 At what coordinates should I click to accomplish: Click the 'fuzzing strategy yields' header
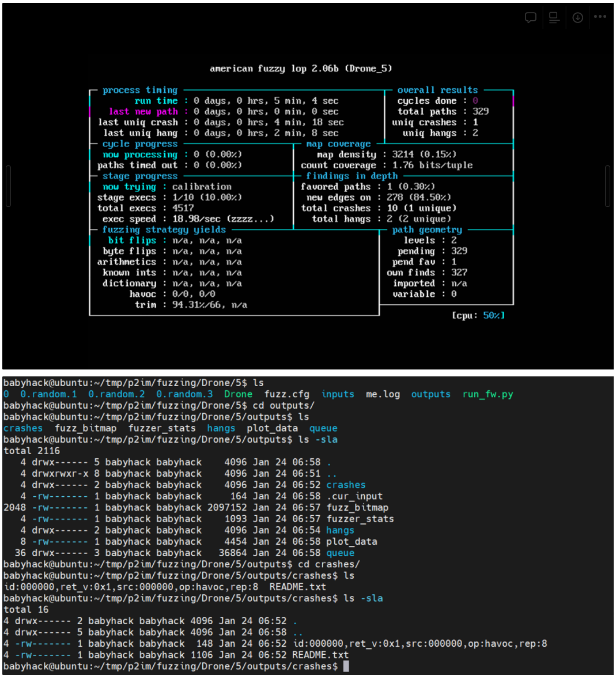coord(164,230)
